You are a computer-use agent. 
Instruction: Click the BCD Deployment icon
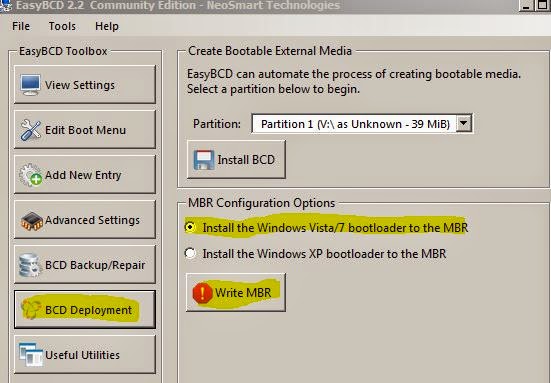click(30, 309)
